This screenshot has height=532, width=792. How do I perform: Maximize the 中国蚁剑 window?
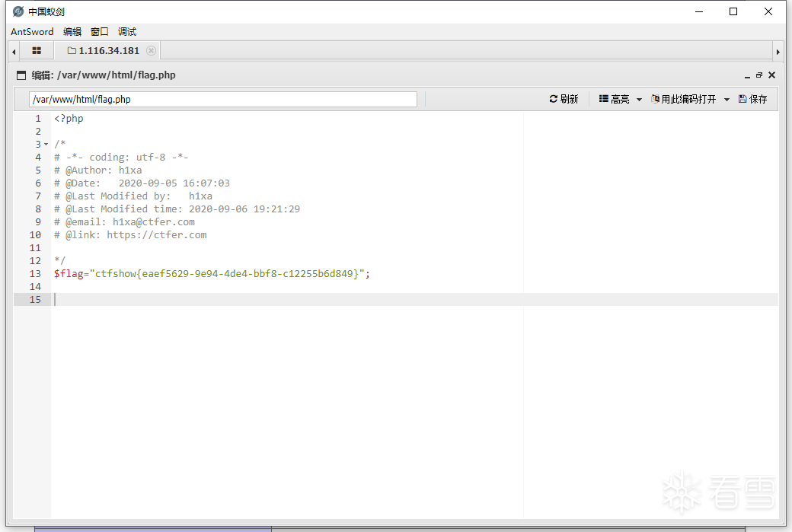pyautogui.click(x=733, y=11)
